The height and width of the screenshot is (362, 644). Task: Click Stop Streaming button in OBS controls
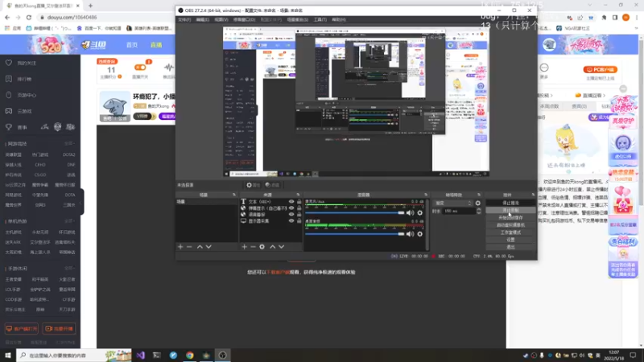click(510, 204)
